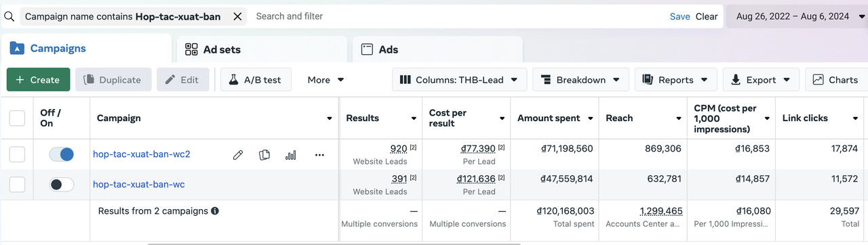This screenshot has height=245, width=868.
Task: Open the Charts panel
Action: pyautogui.click(x=836, y=80)
